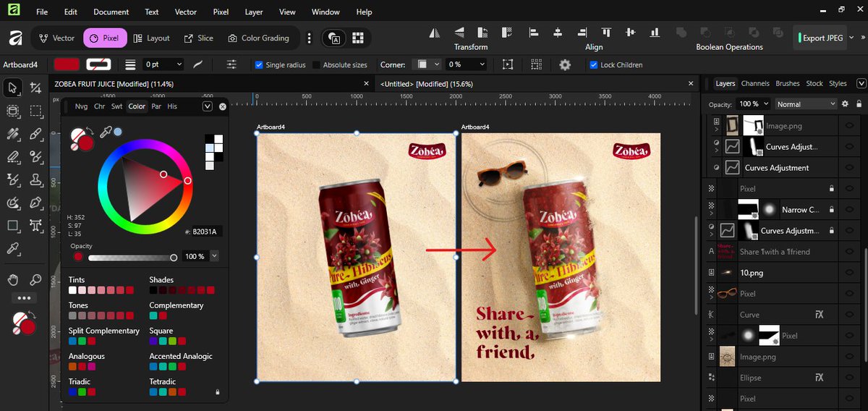
Task: Click the red fill color swatch in toolbar
Action: pos(66,64)
